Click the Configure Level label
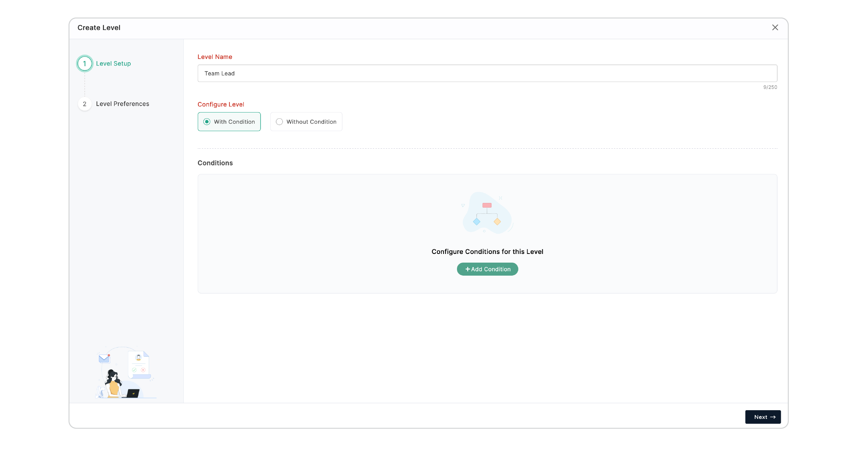 coord(221,105)
